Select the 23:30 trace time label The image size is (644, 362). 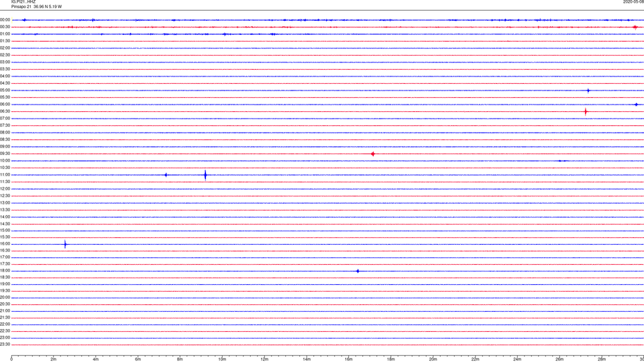(x=5, y=345)
